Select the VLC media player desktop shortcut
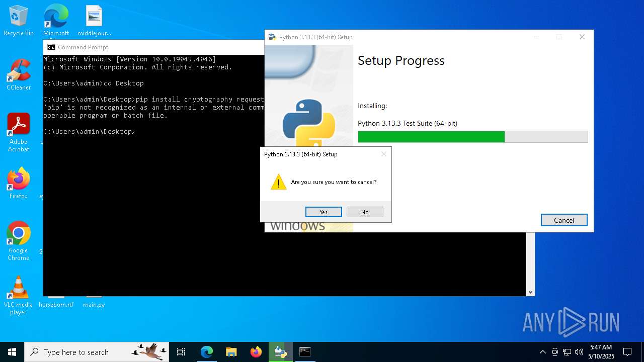Image resolution: width=644 pixels, height=362 pixels. click(x=19, y=296)
